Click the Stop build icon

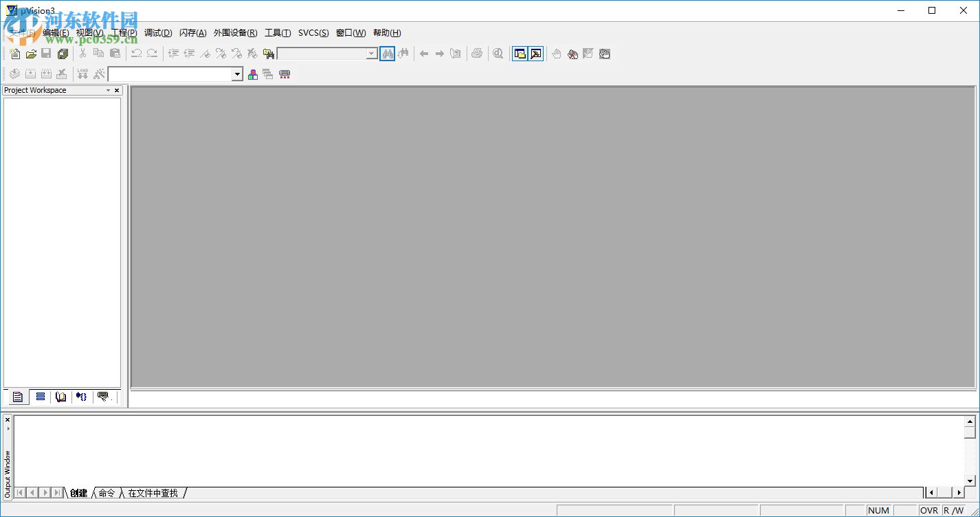coord(62,74)
